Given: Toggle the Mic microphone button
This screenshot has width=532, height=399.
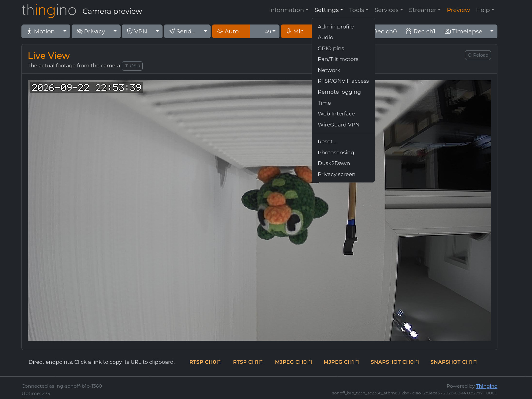Looking at the screenshot, I should [x=296, y=32].
